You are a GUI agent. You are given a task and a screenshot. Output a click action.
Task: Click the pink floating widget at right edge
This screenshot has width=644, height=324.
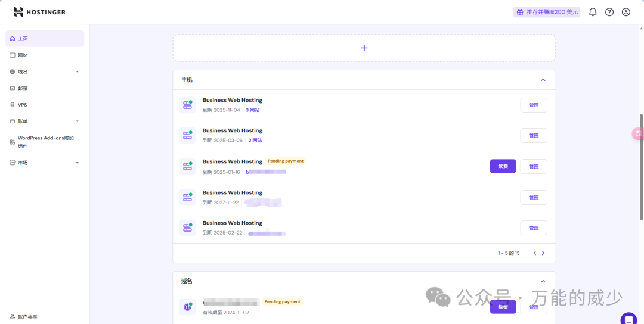(638, 134)
